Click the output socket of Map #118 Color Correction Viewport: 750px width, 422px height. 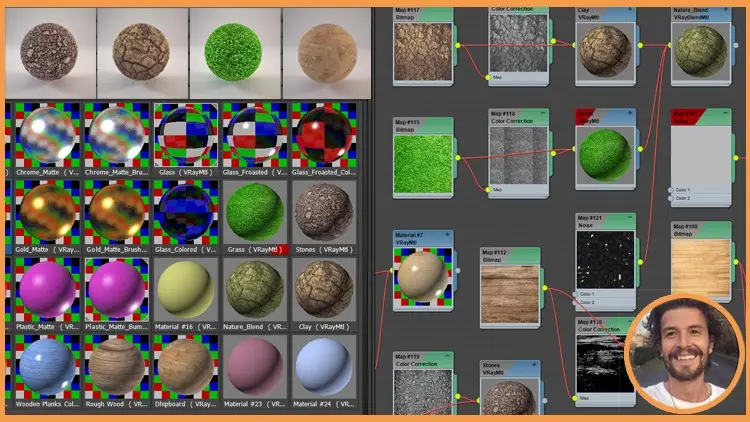[x=553, y=153]
